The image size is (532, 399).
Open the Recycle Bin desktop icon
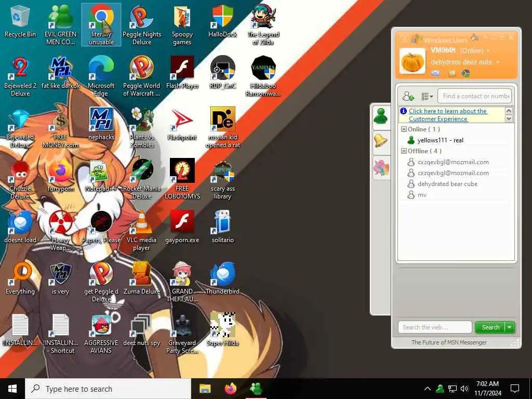point(20,21)
